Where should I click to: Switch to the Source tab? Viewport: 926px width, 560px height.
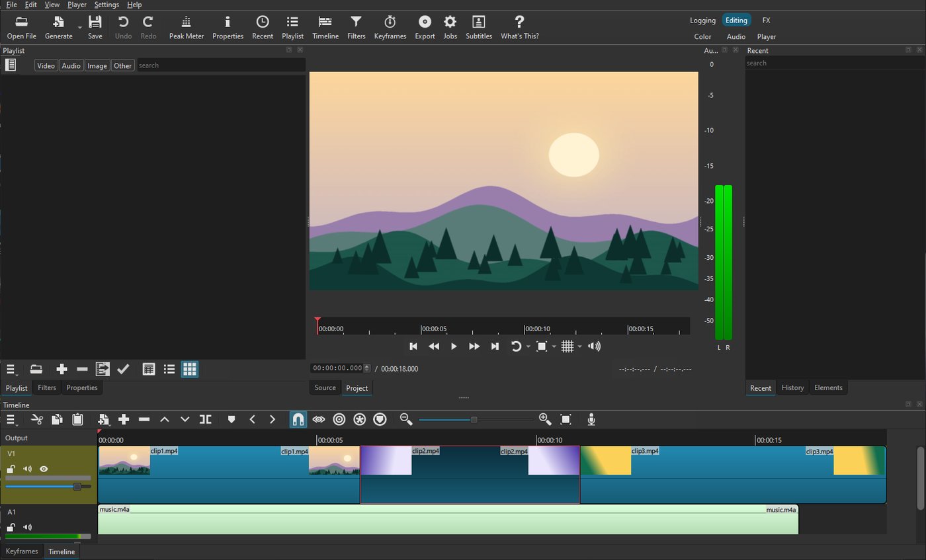[x=325, y=387]
